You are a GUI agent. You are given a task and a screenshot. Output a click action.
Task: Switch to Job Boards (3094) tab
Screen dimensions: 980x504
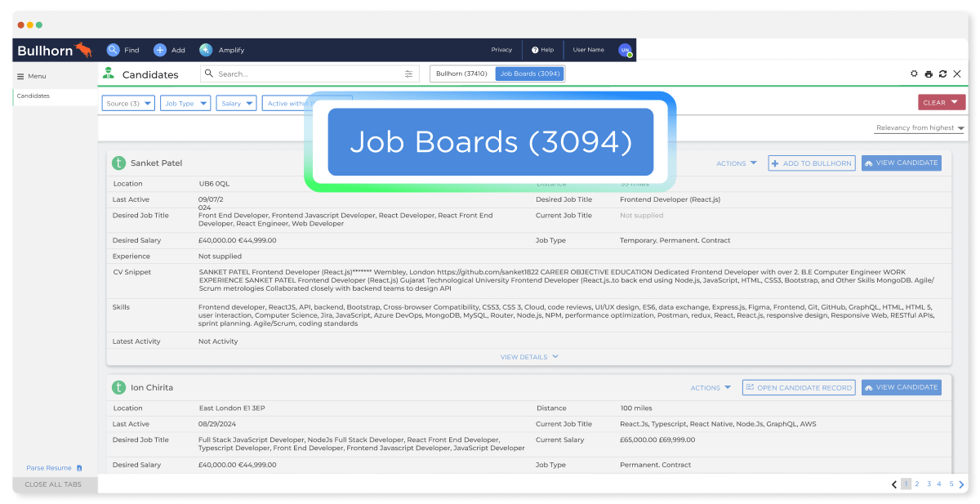[530, 74]
